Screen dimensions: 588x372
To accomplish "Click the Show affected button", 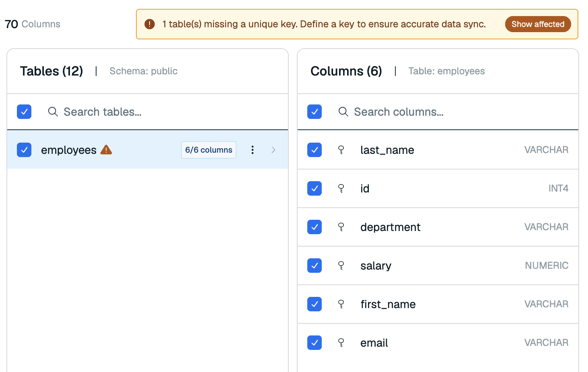I will coord(538,24).
